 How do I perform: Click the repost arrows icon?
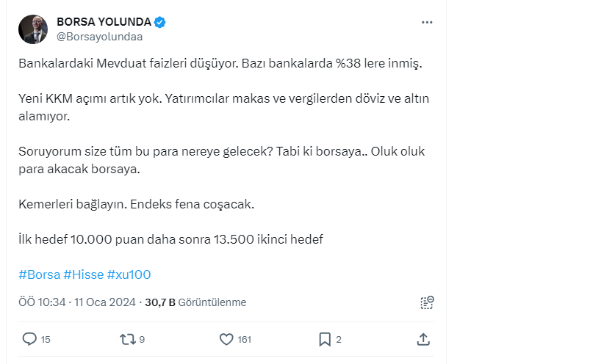pyautogui.click(x=127, y=339)
